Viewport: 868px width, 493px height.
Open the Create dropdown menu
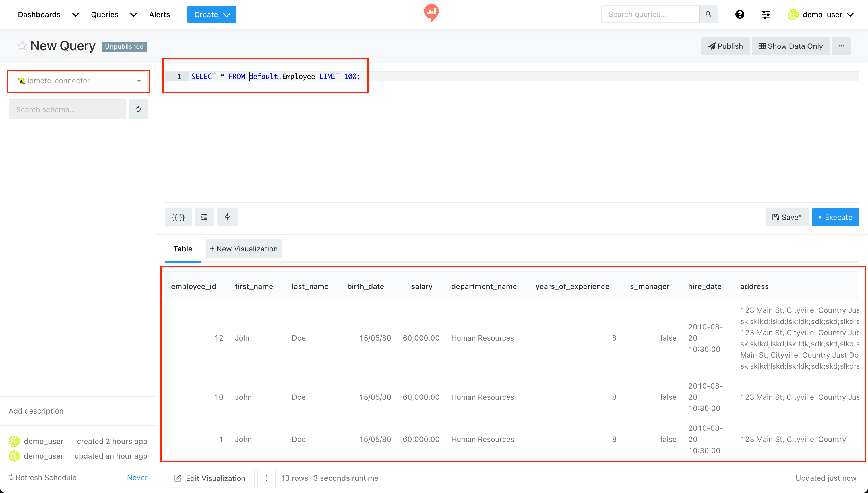pyautogui.click(x=212, y=15)
